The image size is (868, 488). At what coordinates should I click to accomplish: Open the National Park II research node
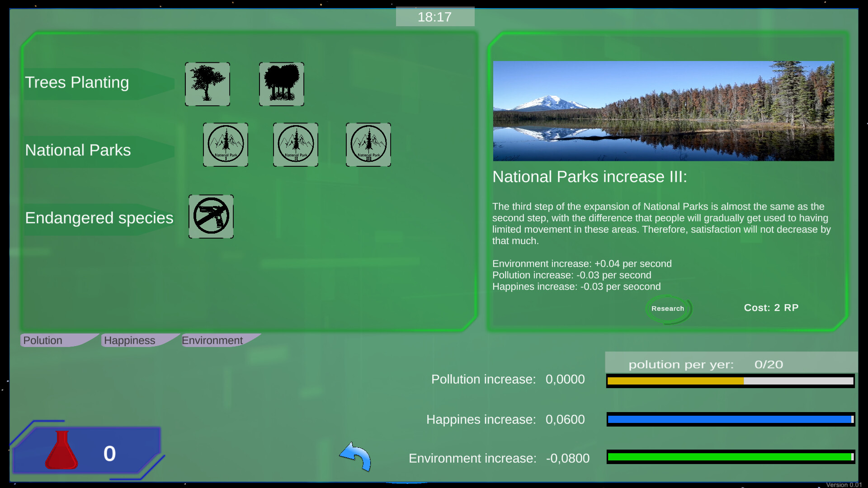pyautogui.click(x=295, y=145)
